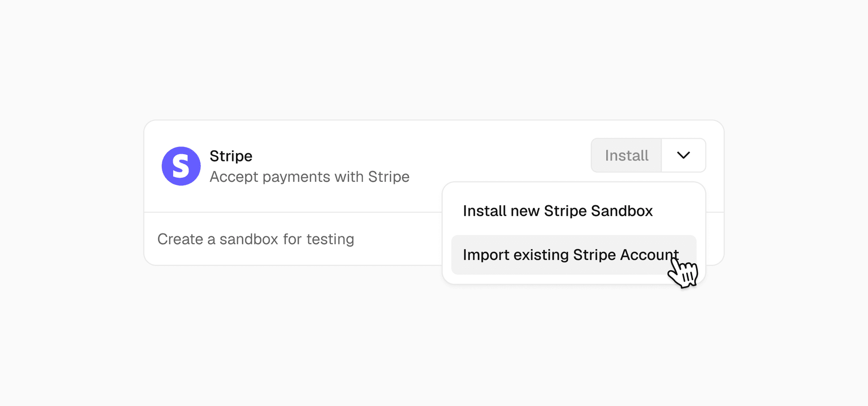Click the Accept payments with Stripe description

309,177
